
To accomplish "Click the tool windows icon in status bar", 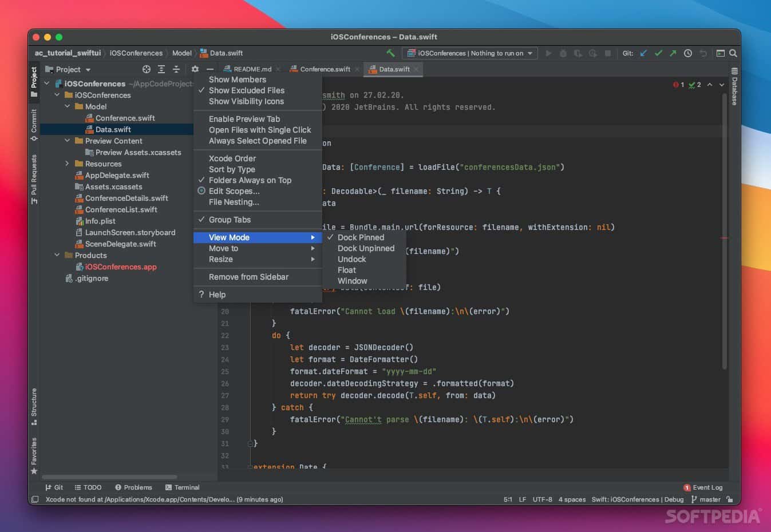I will click(35, 499).
